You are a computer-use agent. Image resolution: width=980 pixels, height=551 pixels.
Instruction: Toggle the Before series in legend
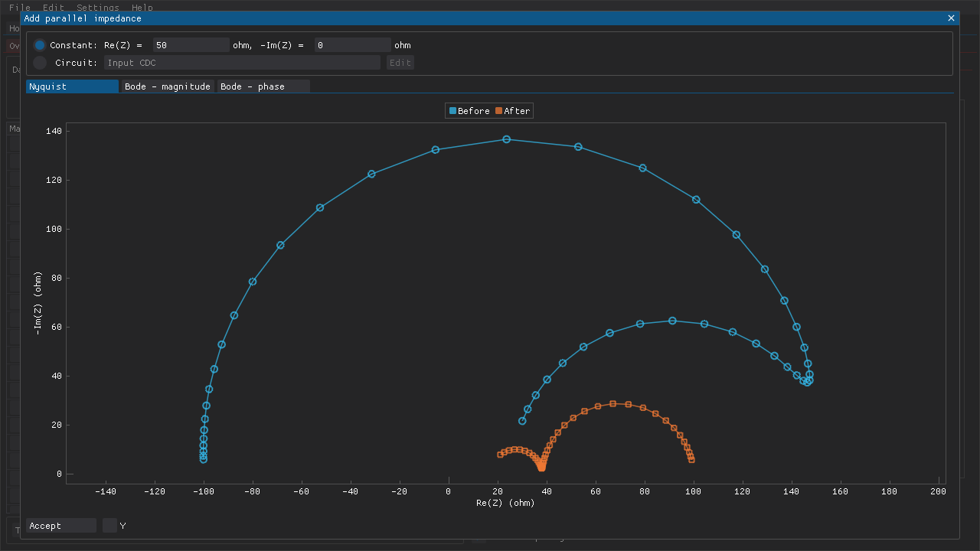pyautogui.click(x=469, y=111)
